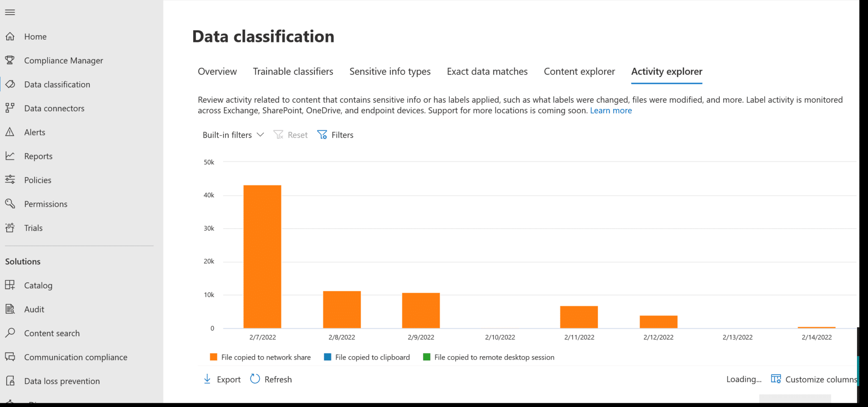Click the Filters funnel icon
Screen dimensions: 868x407
point(323,134)
